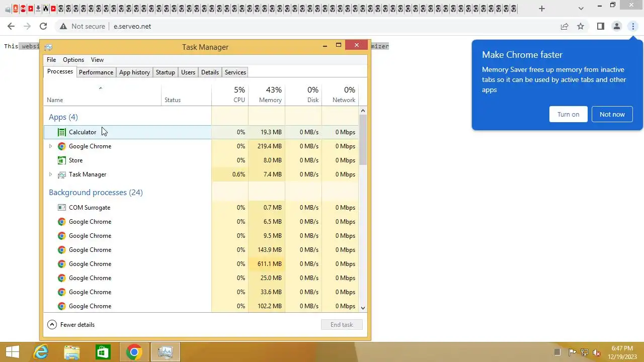Switch to the Services tab
Screen dimensions: 644x362
235,72
